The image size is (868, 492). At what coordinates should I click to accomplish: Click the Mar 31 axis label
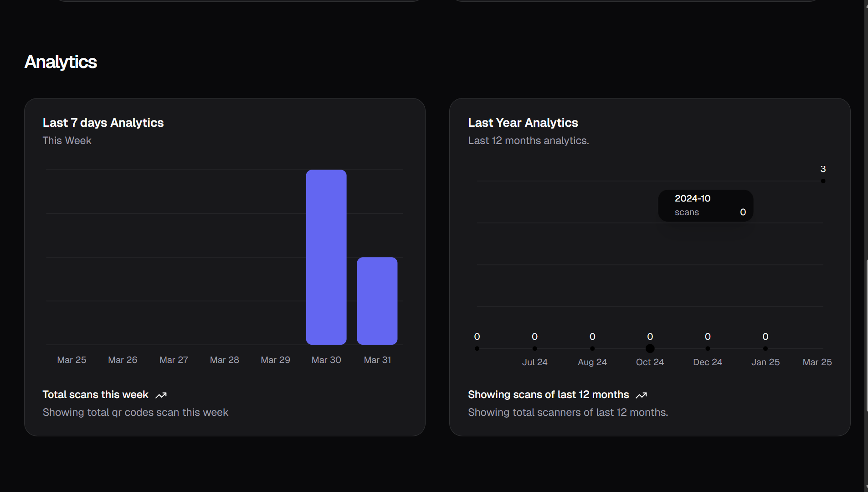pos(377,360)
